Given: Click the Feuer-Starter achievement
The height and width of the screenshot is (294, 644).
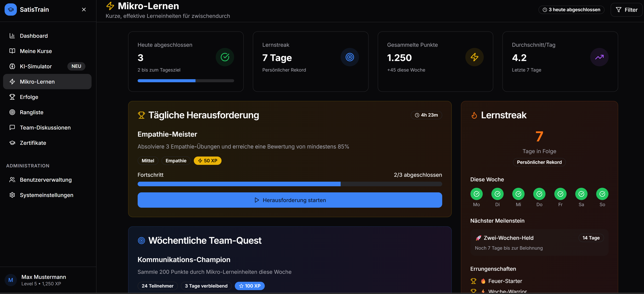Looking at the screenshot, I should [505, 281].
